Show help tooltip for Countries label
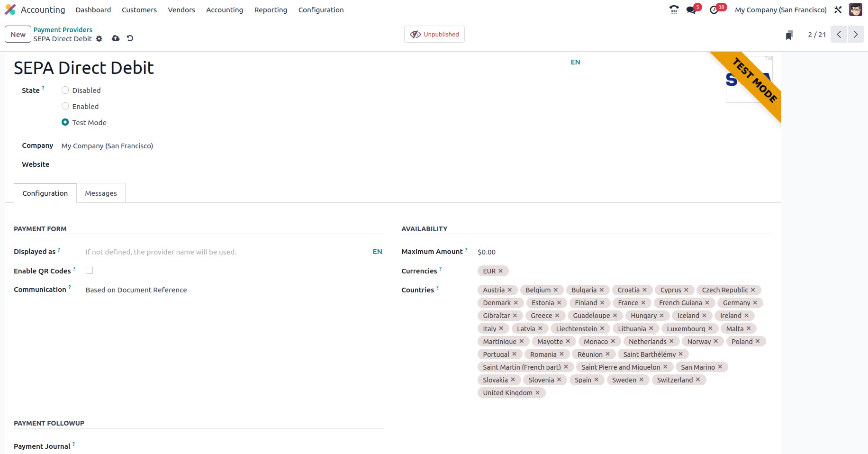868x454 pixels. pyautogui.click(x=437, y=288)
